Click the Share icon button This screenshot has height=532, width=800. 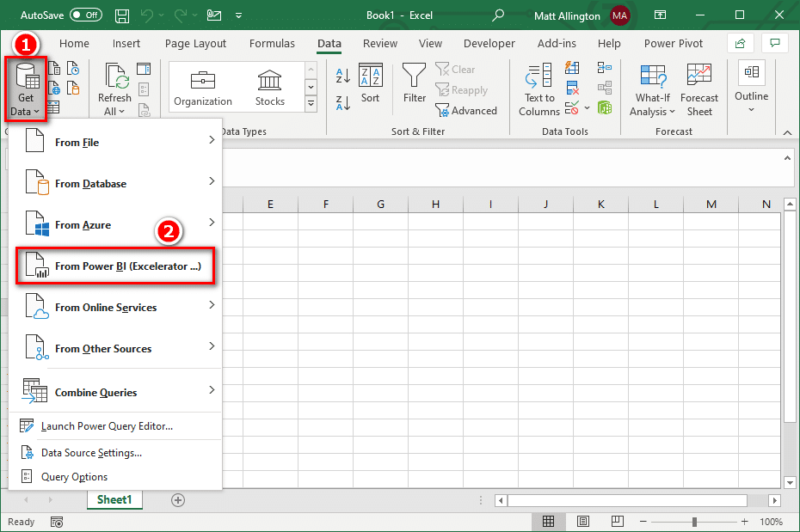coord(740,44)
